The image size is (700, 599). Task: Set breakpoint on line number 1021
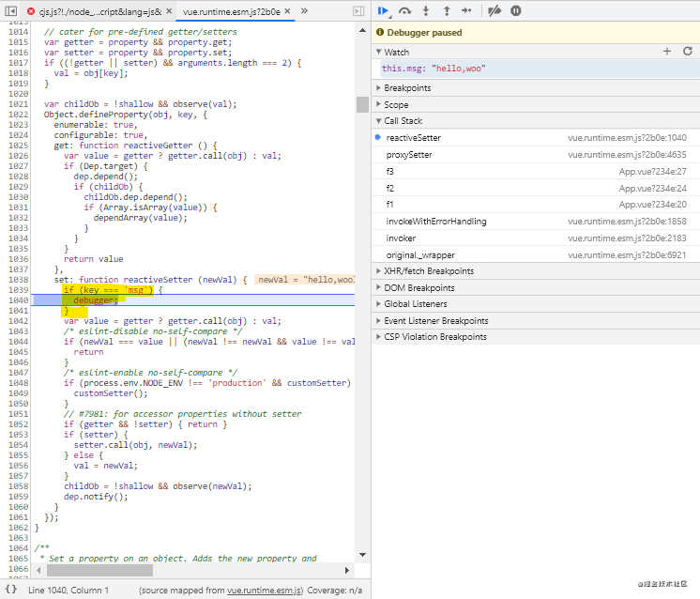pyautogui.click(x=19, y=104)
